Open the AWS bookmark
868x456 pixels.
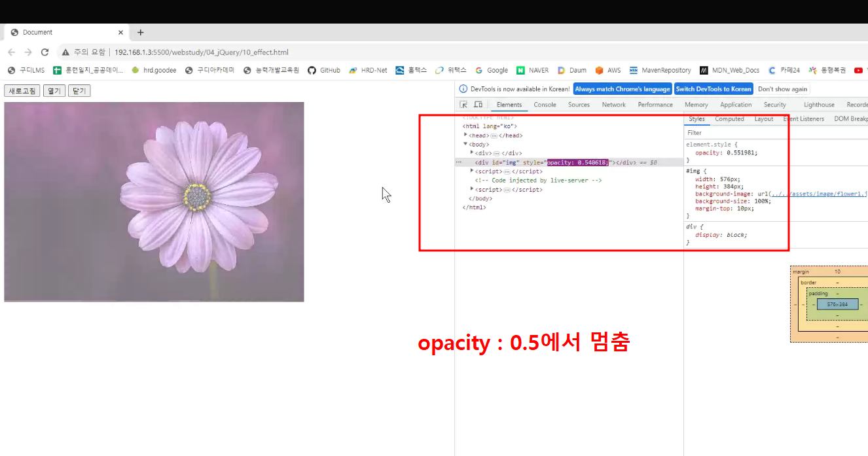pyautogui.click(x=608, y=70)
